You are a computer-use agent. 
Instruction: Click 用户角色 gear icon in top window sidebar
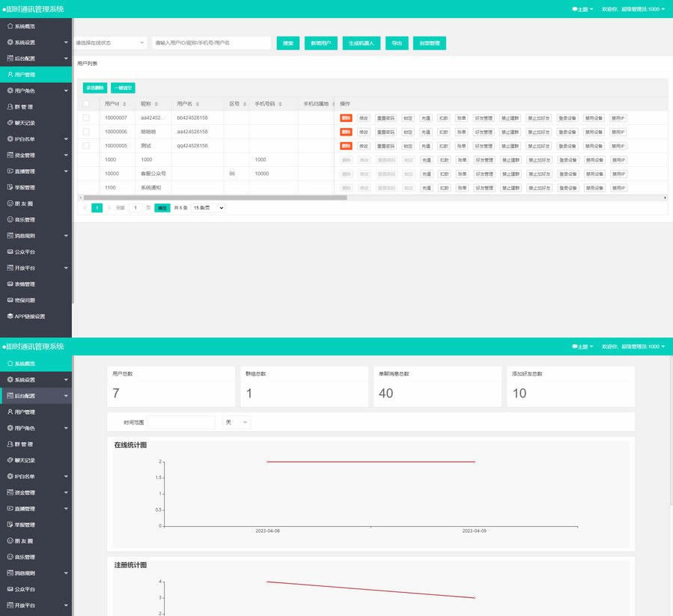click(10, 91)
